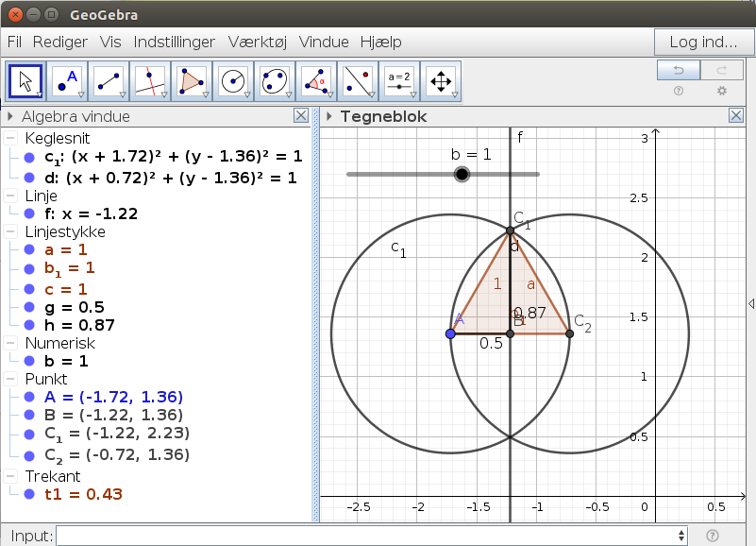The width and height of the screenshot is (756, 546).
Task: Select the Angle tool
Action: pyautogui.click(x=316, y=81)
